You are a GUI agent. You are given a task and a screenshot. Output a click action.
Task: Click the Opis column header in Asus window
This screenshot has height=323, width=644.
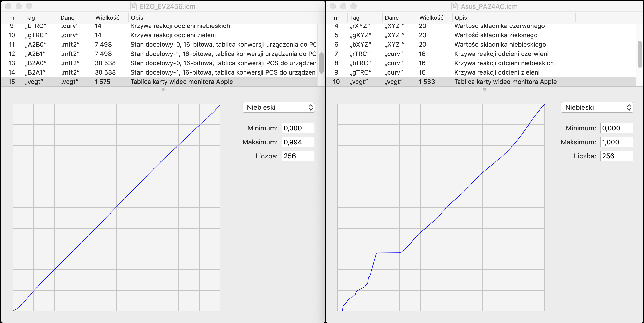(x=461, y=18)
